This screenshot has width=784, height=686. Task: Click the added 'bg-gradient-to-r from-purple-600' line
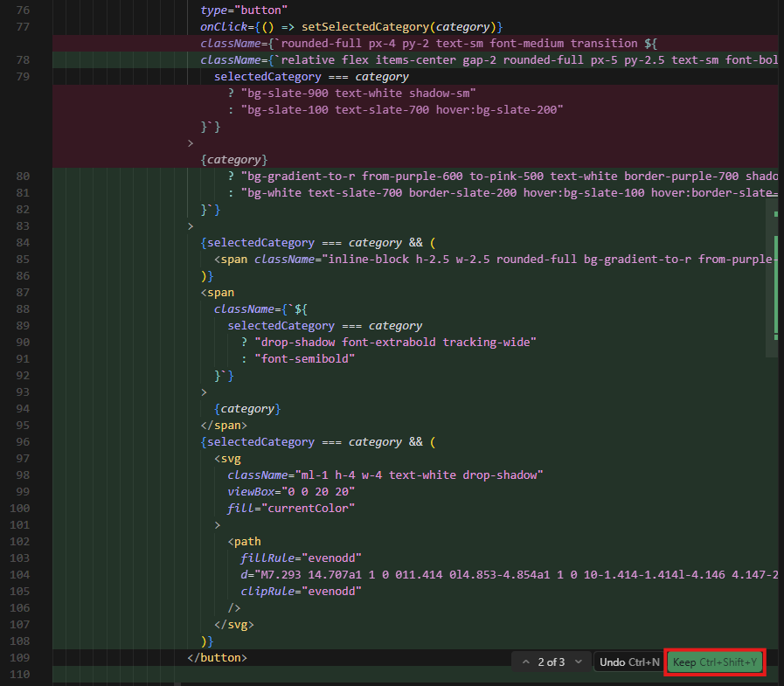(x=502, y=176)
